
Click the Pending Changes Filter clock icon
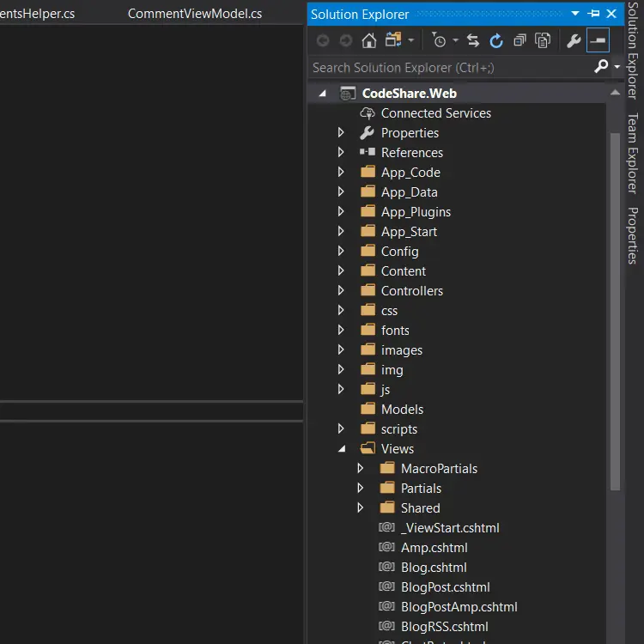(439, 40)
